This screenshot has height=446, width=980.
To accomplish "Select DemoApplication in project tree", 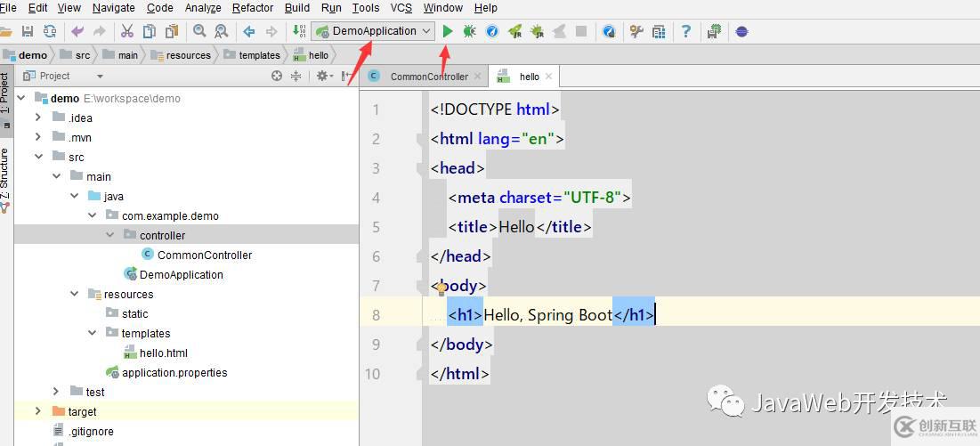I will coord(182,274).
